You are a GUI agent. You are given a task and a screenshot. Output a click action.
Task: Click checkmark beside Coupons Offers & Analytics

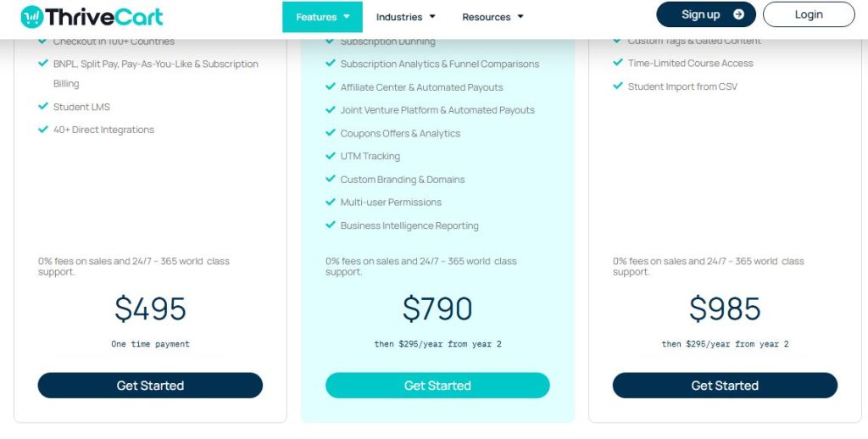(331, 133)
